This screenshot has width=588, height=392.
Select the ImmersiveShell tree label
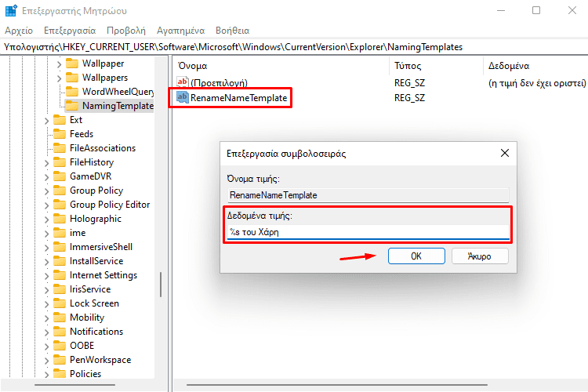(101, 247)
